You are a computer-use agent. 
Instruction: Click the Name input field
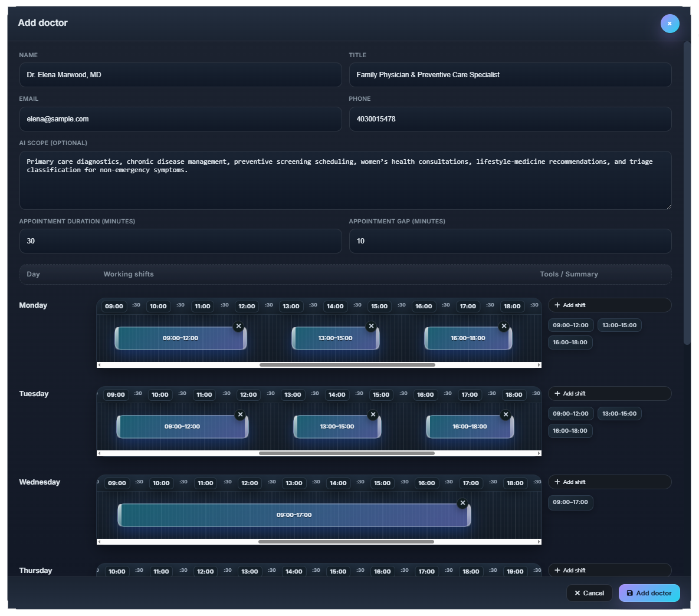[x=181, y=75]
